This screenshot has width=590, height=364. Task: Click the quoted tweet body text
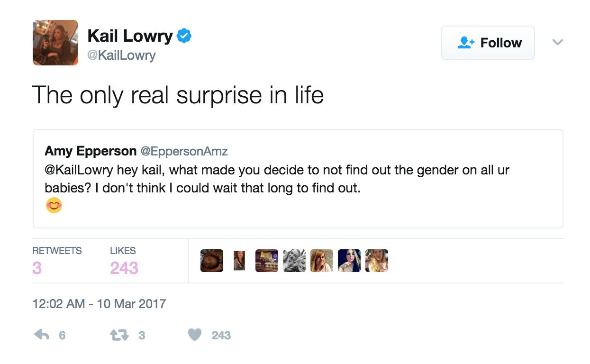[277, 179]
